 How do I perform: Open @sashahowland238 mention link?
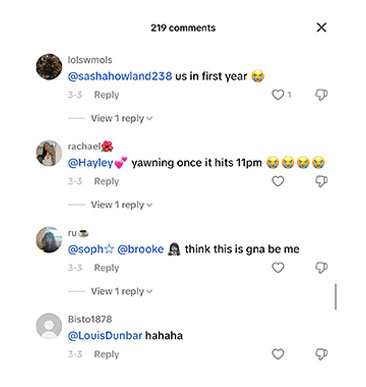pos(120,76)
